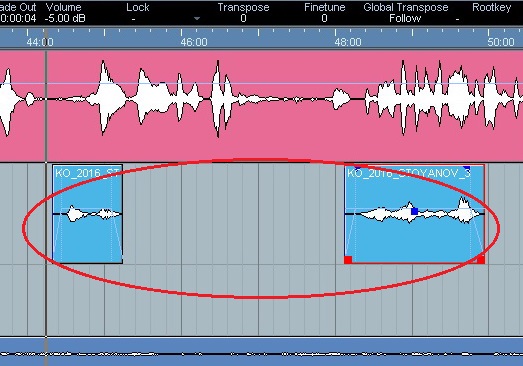Screen dimensions: 523x366
Task: Click the Rootkey field value
Action: coord(457,19)
